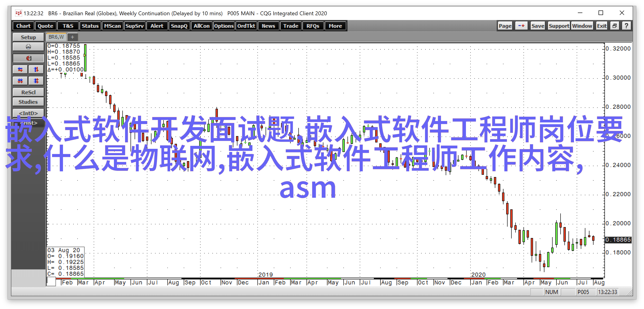Click the 0.20000 price scale label
The image size is (644, 309).
(x=618, y=223)
